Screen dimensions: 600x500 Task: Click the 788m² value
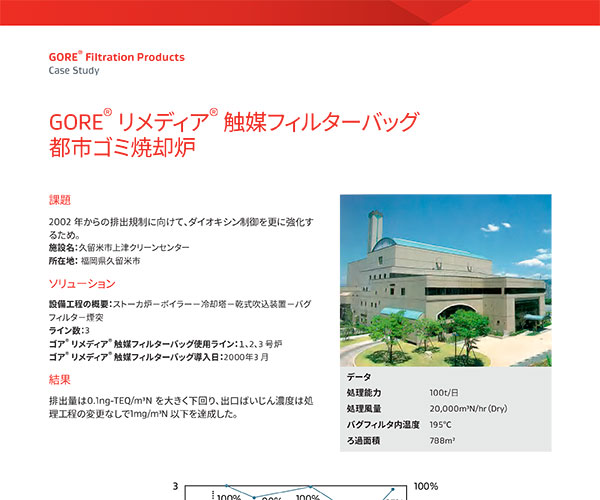(442, 441)
